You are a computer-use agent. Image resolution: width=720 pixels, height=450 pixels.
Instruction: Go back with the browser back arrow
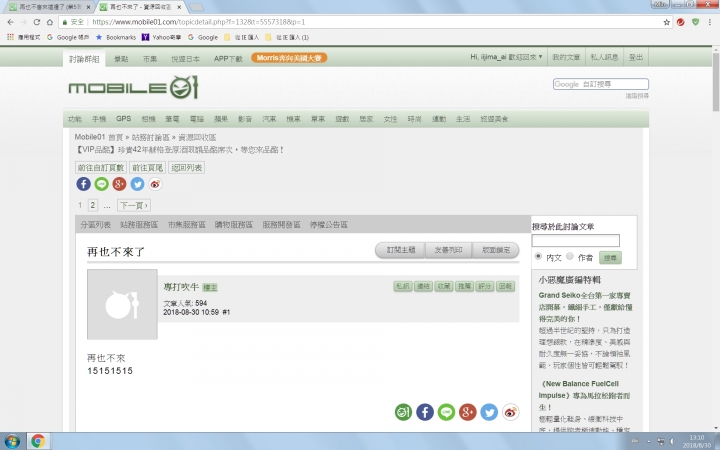pyautogui.click(x=11, y=22)
